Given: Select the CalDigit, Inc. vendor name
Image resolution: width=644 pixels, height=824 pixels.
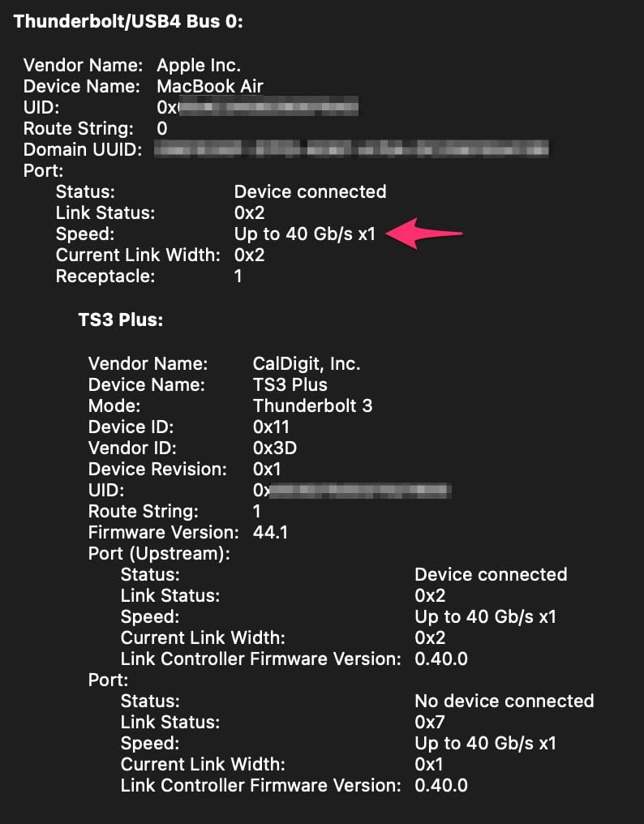Looking at the screenshot, I should pyautogui.click(x=307, y=363).
